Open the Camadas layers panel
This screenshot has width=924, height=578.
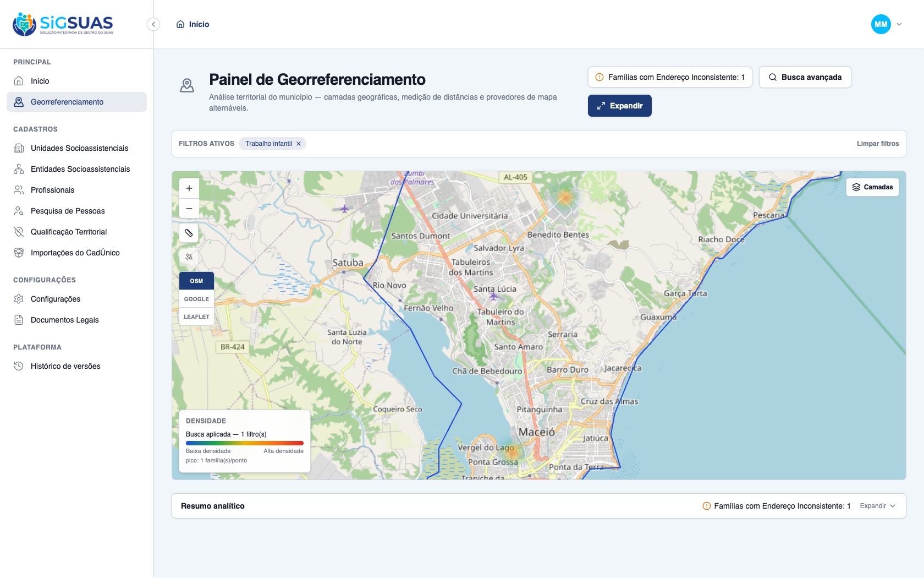click(x=872, y=187)
